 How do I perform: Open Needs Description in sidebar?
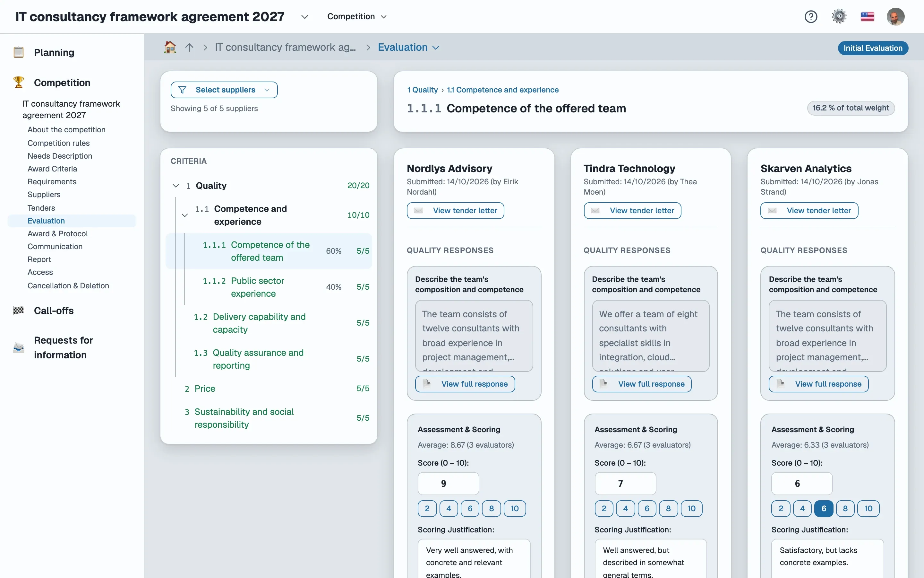[60, 156]
